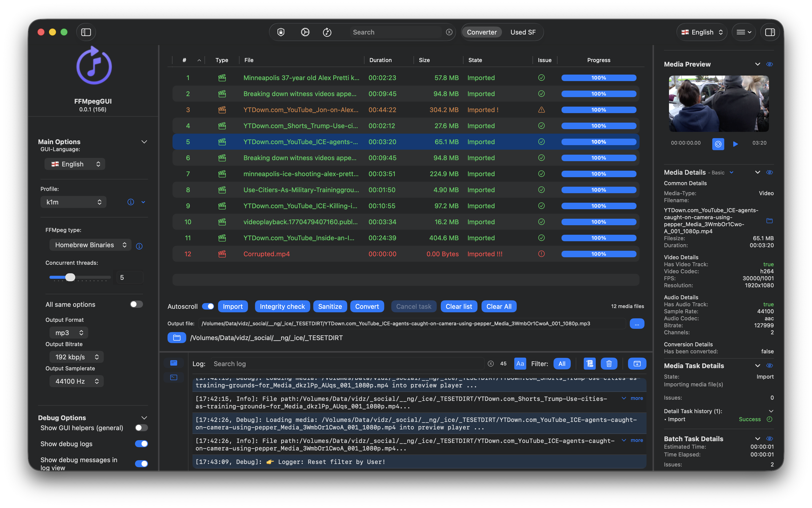Clear the toolbar search field
Viewport: 812px width, 508px height.
pos(449,32)
